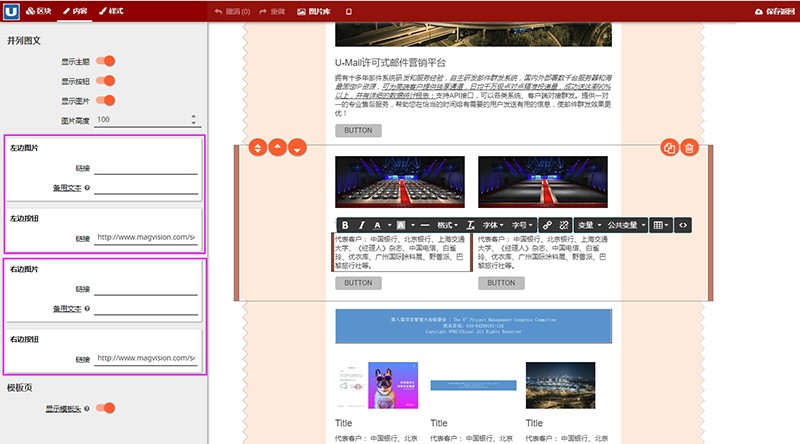Switch to the 区块 tab
This screenshot has width=800, height=444.
(39, 11)
